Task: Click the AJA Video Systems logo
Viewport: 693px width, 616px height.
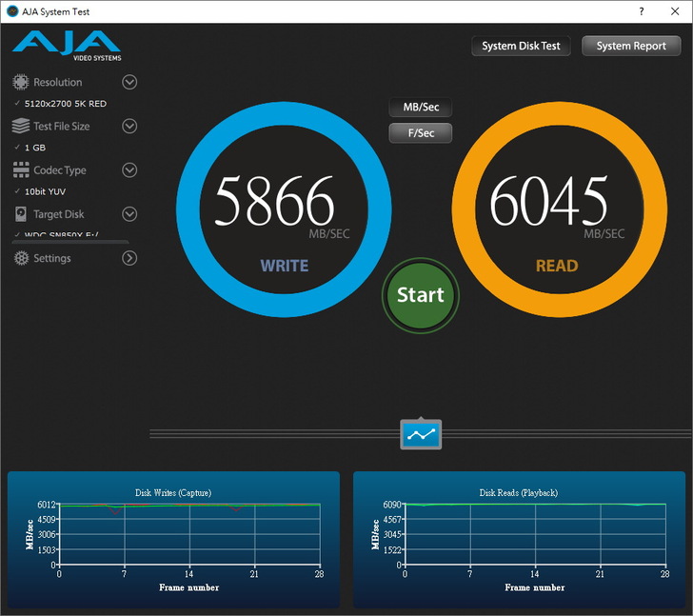Action: click(x=67, y=45)
